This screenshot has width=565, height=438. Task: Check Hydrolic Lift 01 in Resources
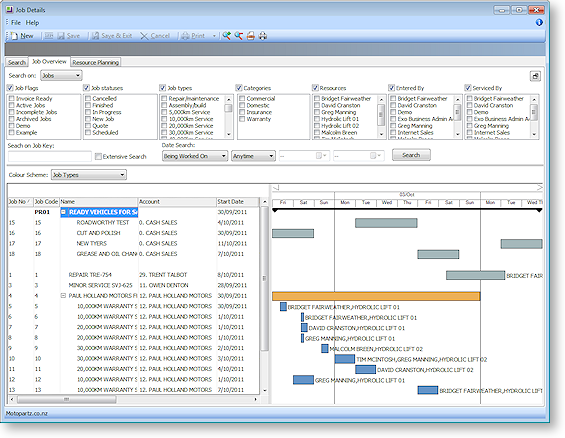pyautogui.click(x=317, y=119)
